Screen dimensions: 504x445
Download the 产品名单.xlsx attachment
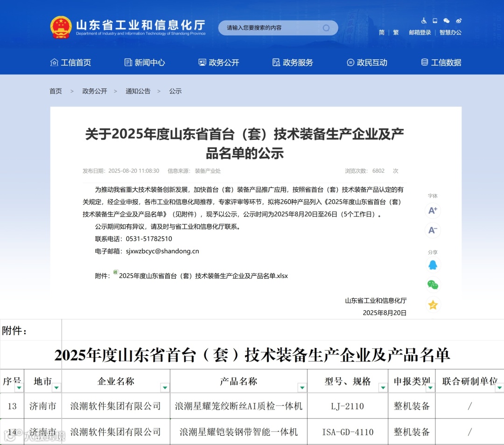203,276
